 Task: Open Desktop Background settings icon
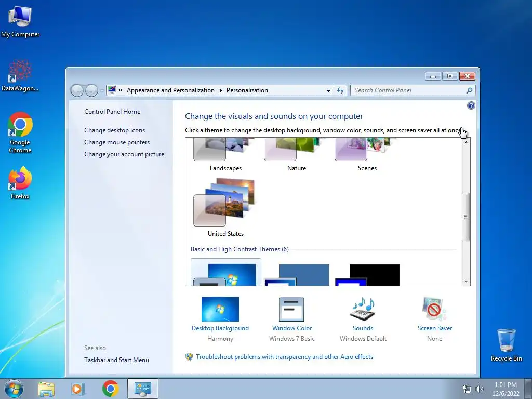tap(220, 309)
